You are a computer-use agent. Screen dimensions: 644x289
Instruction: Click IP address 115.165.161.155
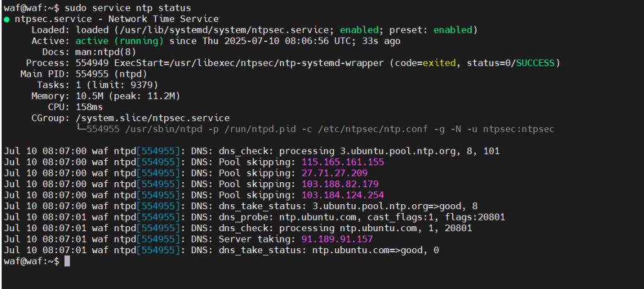point(343,161)
